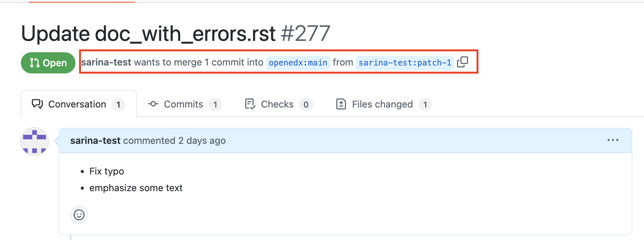Click the Files changed diff icon

(x=341, y=104)
